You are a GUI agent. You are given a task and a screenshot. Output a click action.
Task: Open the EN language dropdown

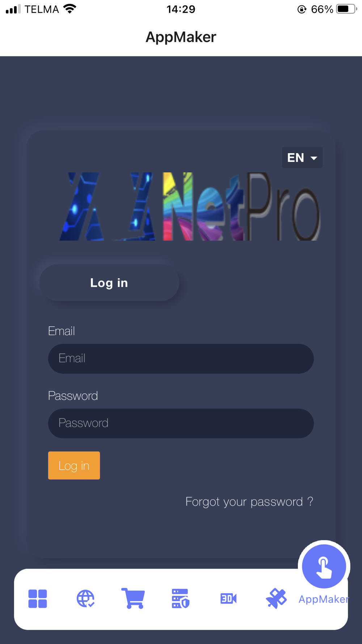tap(302, 158)
